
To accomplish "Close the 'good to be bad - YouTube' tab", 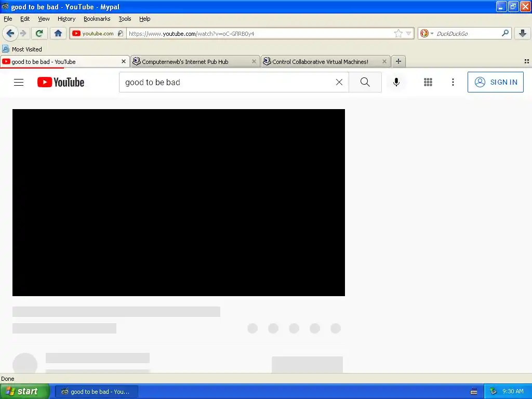I will (x=124, y=61).
